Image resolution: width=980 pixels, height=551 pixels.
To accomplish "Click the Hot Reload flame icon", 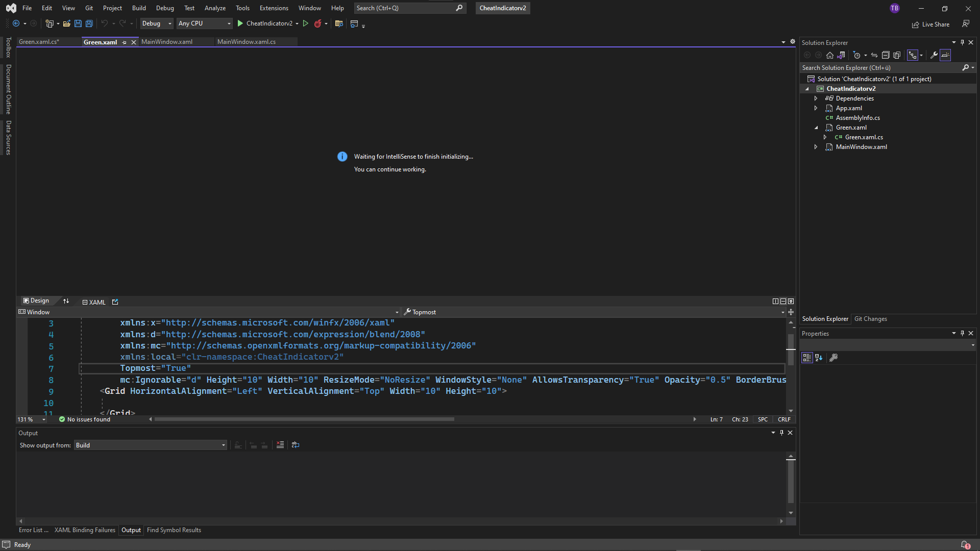I will click(317, 23).
